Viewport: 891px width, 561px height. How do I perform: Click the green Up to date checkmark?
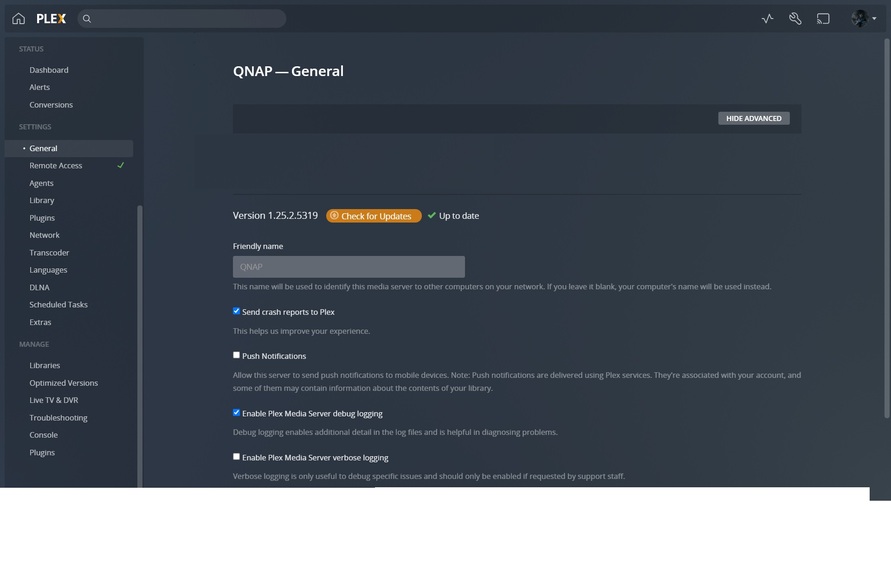[x=432, y=215]
